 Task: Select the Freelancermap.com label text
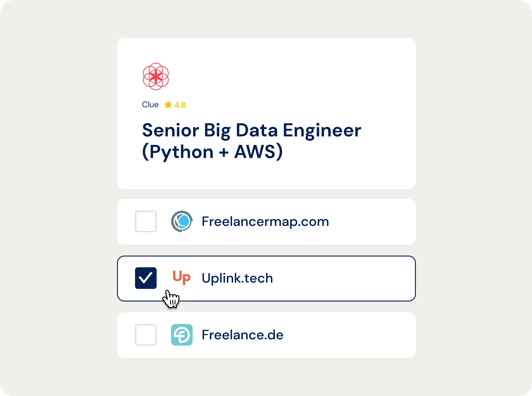[x=265, y=221]
